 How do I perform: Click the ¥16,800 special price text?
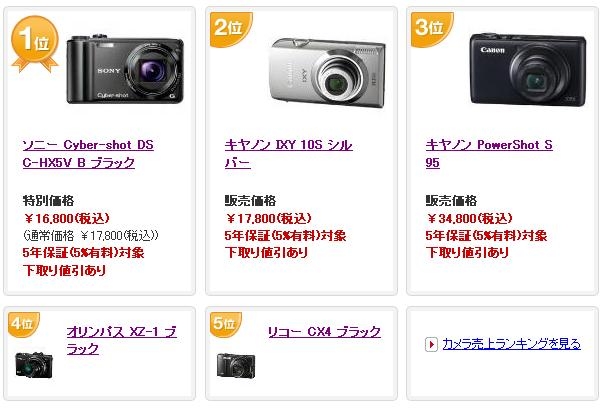[66, 219]
